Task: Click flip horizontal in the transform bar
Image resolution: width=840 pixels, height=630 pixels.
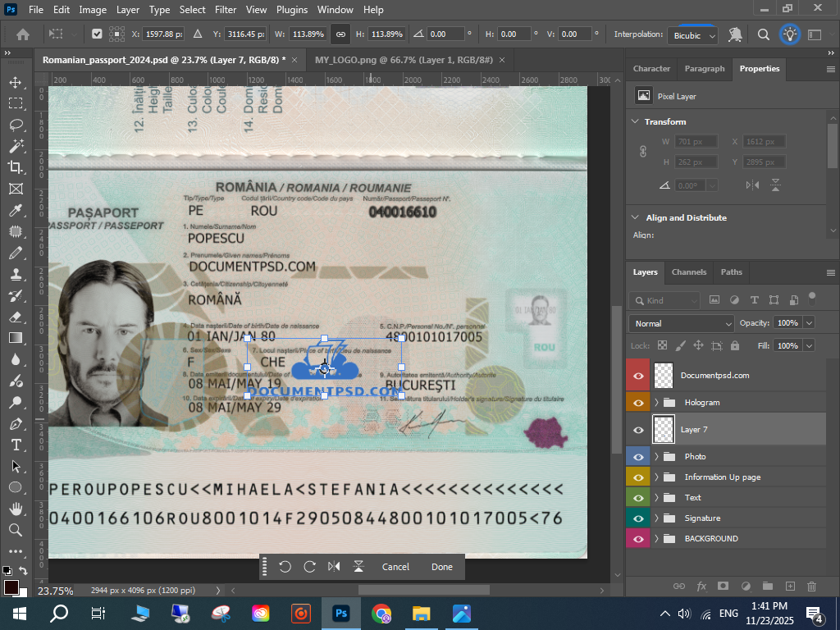Action: pos(334,567)
